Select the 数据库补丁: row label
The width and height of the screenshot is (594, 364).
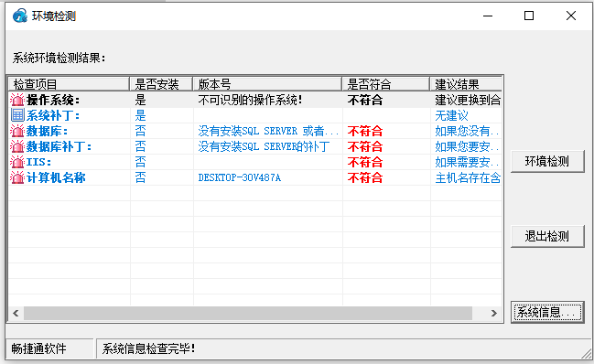click(59, 146)
